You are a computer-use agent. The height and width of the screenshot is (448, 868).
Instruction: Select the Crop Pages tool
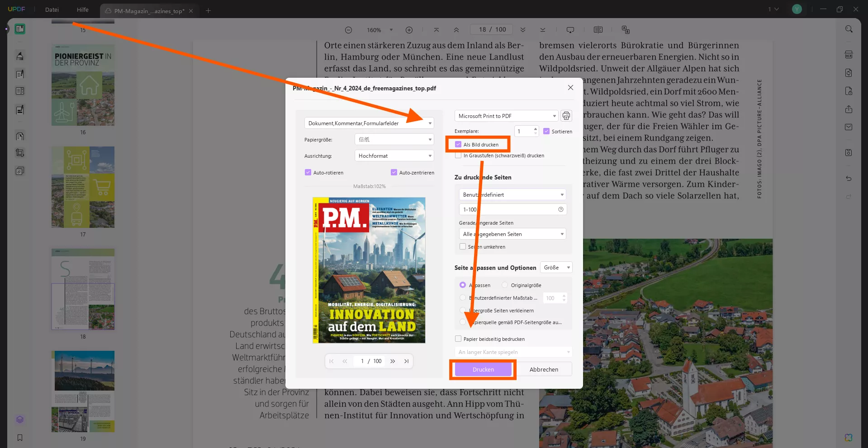[20, 153]
